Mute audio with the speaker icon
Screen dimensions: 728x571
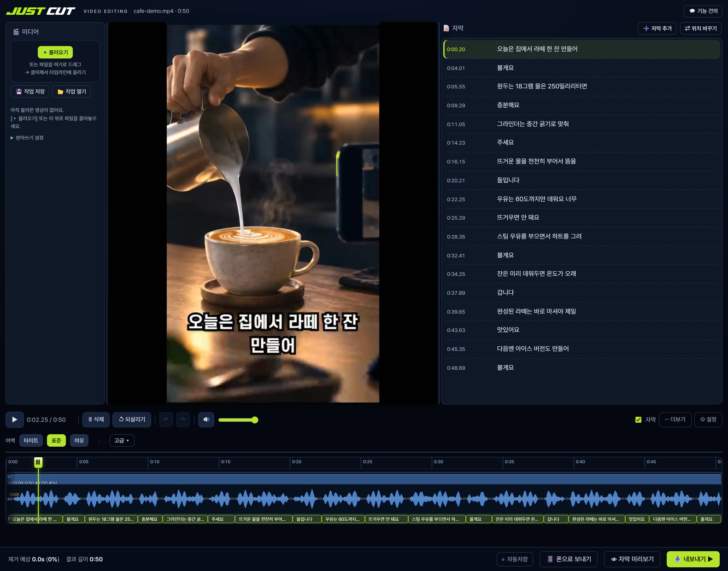tap(206, 420)
